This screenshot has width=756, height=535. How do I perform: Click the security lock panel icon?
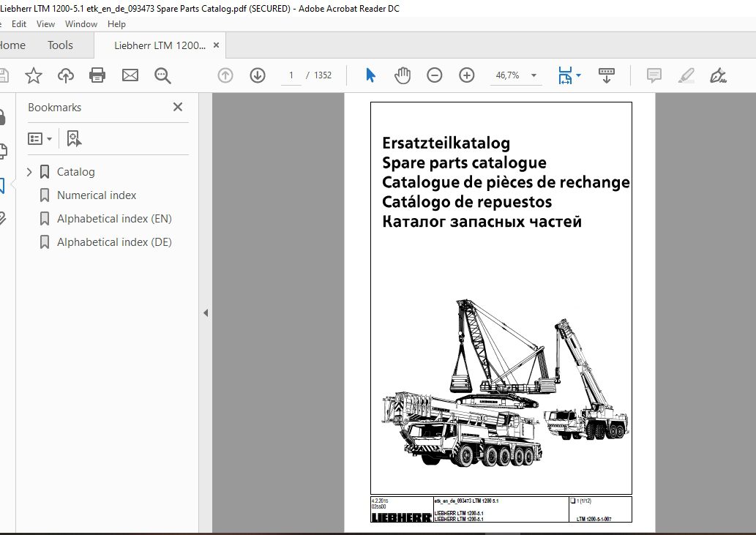[2, 117]
